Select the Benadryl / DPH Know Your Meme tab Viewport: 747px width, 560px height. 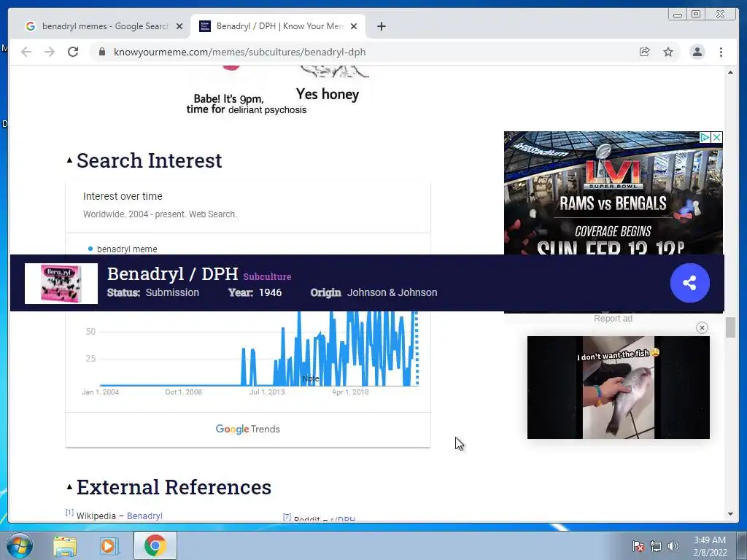[x=279, y=26]
